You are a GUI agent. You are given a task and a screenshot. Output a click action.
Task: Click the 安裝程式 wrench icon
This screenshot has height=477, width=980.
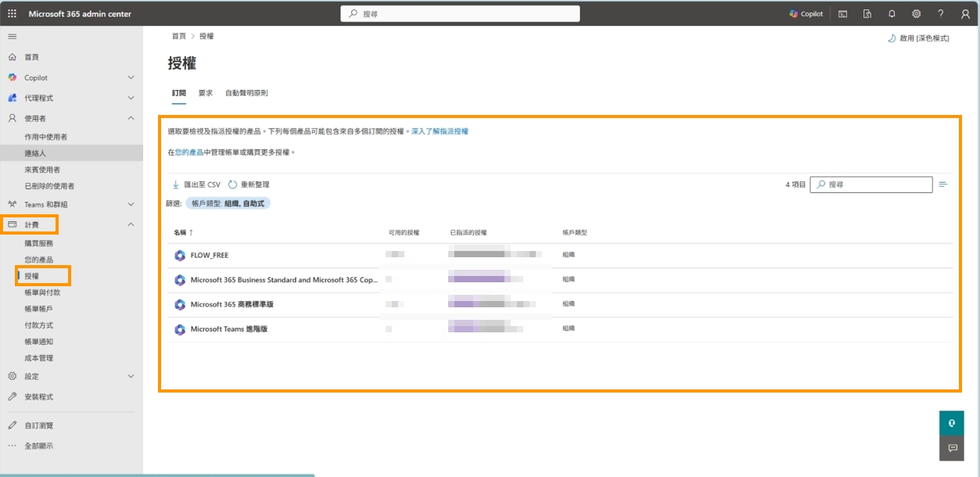pyautogui.click(x=12, y=396)
